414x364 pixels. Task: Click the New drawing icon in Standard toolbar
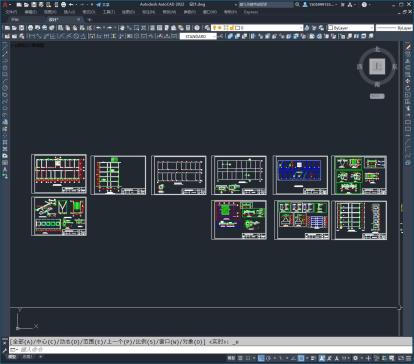(x=7, y=28)
